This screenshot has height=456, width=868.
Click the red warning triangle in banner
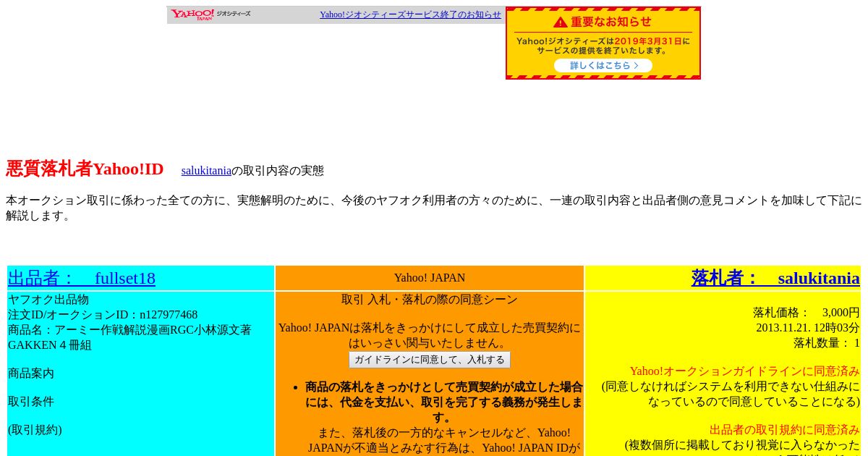tap(561, 22)
